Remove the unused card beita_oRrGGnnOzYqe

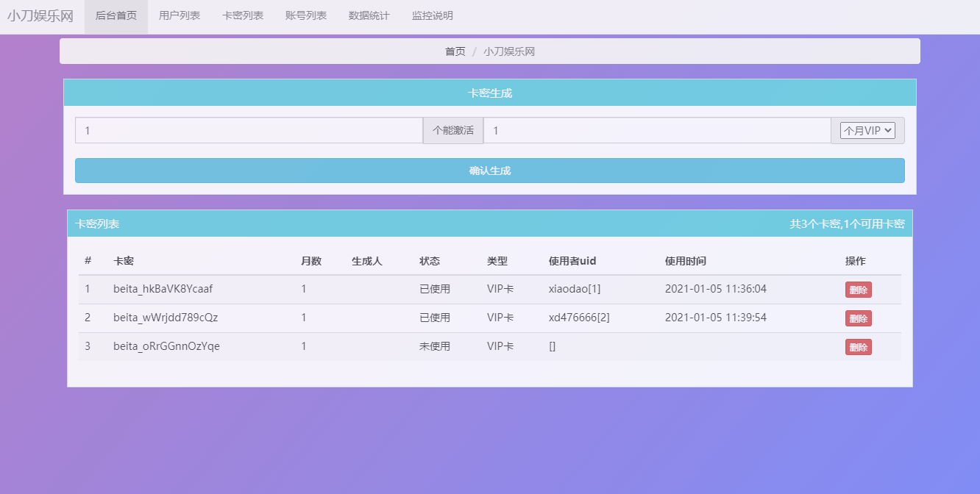coord(858,347)
